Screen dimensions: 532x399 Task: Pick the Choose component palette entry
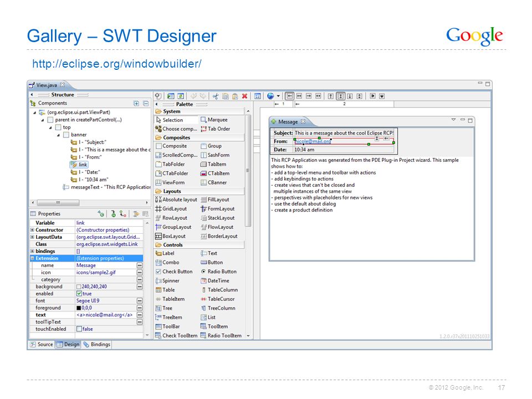[176, 129]
